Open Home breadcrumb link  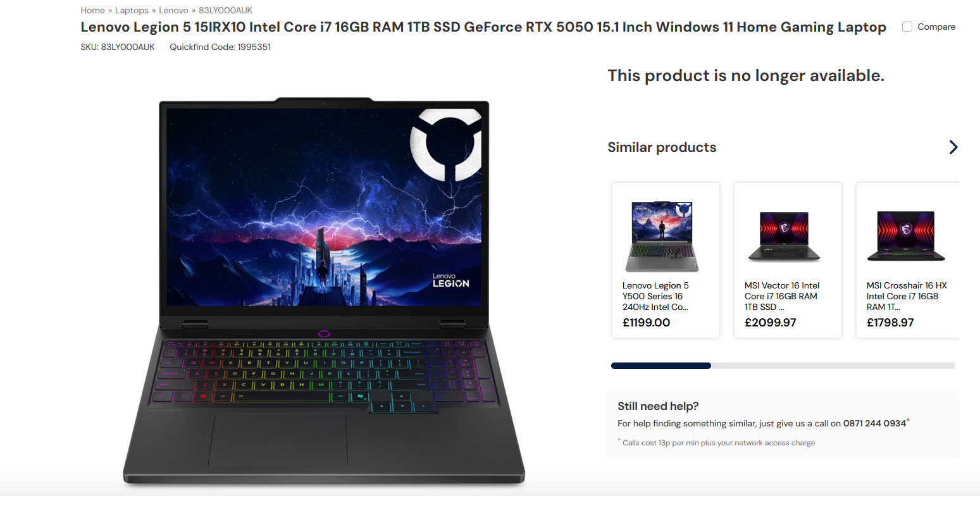[92, 10]
